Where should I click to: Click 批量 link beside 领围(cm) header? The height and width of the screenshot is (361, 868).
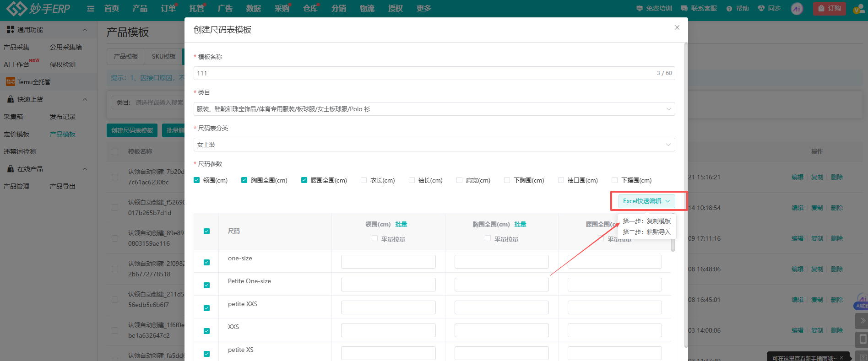pyautogui.click(x=401, y=224)
